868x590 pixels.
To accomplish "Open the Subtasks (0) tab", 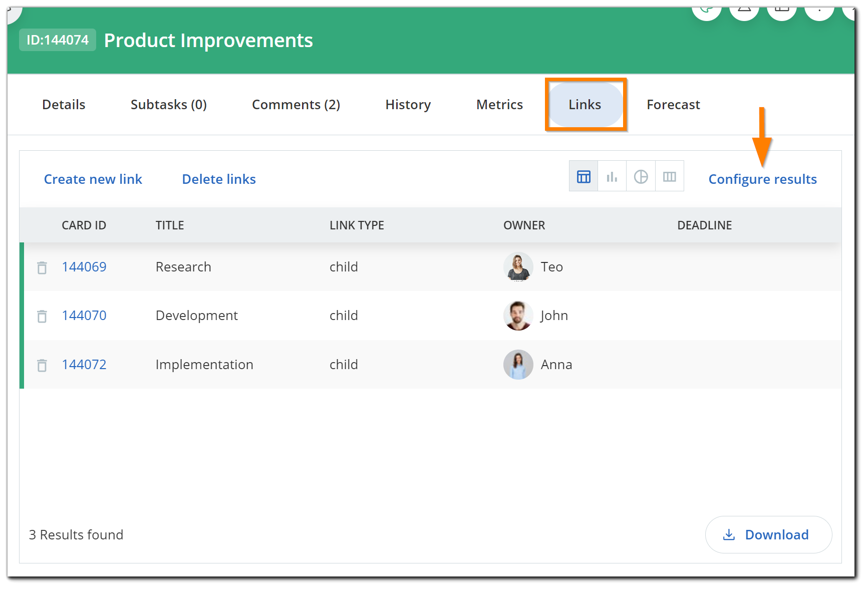I will [169, 104].
